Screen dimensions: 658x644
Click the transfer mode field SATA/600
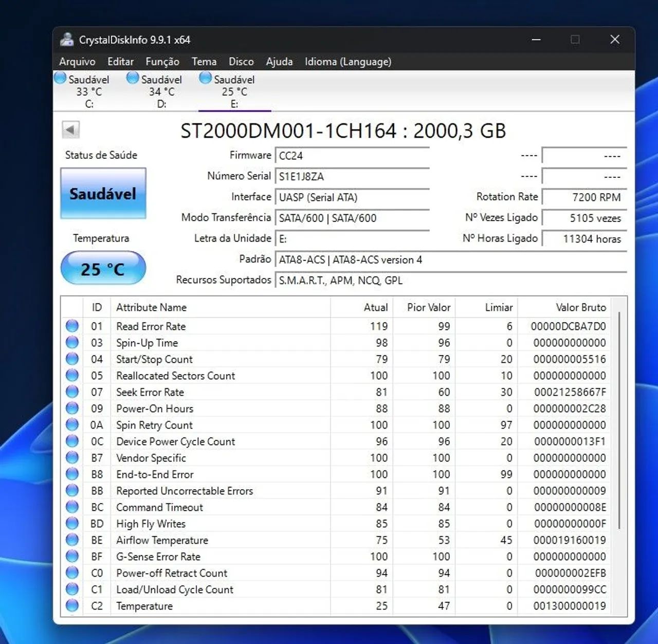pyautogui.click(x=352, y=218)
